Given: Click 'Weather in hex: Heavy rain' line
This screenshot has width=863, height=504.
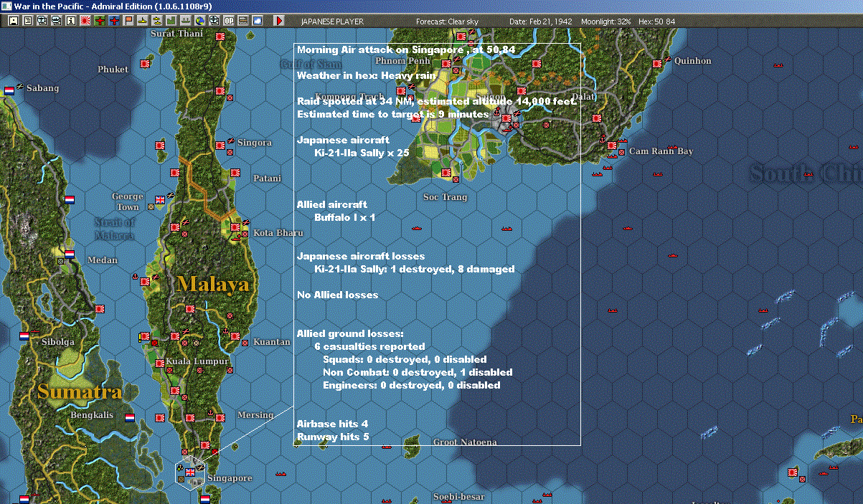Looking at the screenshot, I should coord(367,75).
